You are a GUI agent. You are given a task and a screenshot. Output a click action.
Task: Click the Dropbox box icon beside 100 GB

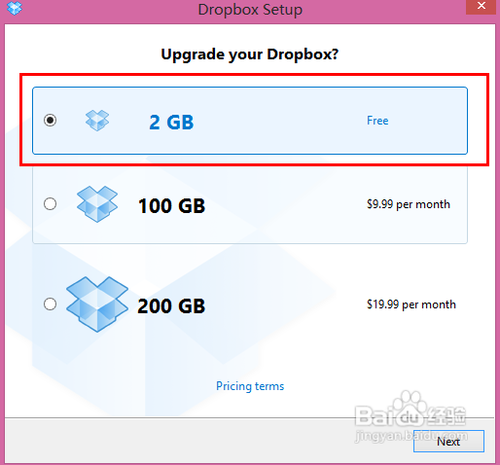click(x=97, y=204)
